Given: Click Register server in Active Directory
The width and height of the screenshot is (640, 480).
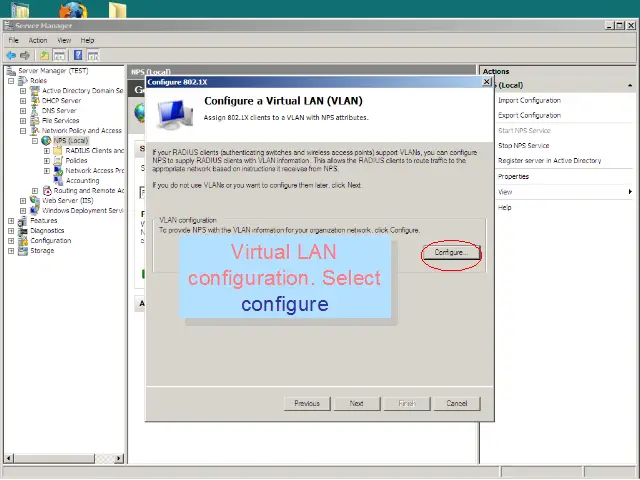Looking at the screenshot, I should pos(549,161).
